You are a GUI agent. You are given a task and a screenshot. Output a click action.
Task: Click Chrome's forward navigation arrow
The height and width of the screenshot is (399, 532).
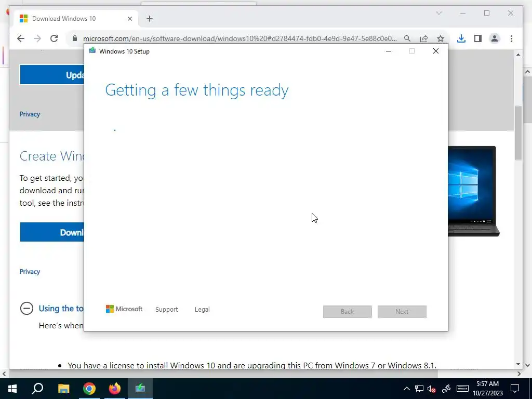[x=37, y=38]
